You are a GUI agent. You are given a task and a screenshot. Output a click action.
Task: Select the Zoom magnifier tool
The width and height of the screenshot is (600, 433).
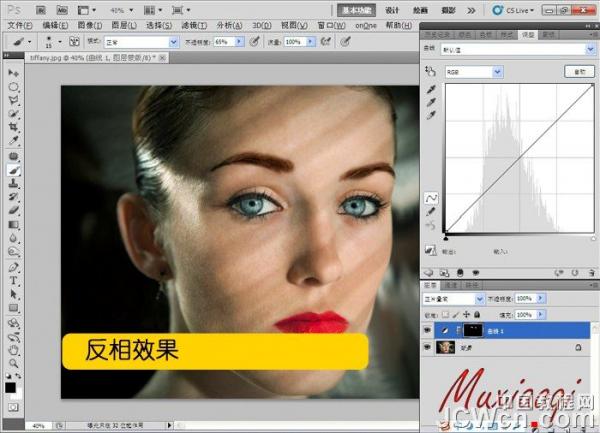pos(14,364)
